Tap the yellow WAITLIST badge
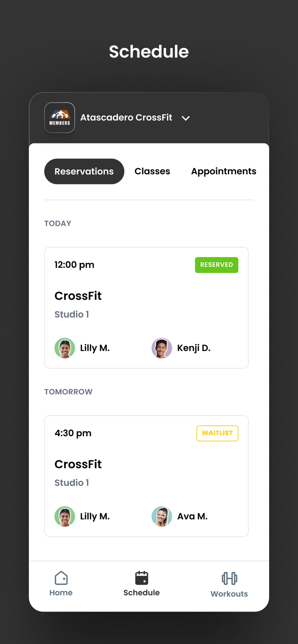The width and height of the screenshot is (298, 644). click(217, 433)
